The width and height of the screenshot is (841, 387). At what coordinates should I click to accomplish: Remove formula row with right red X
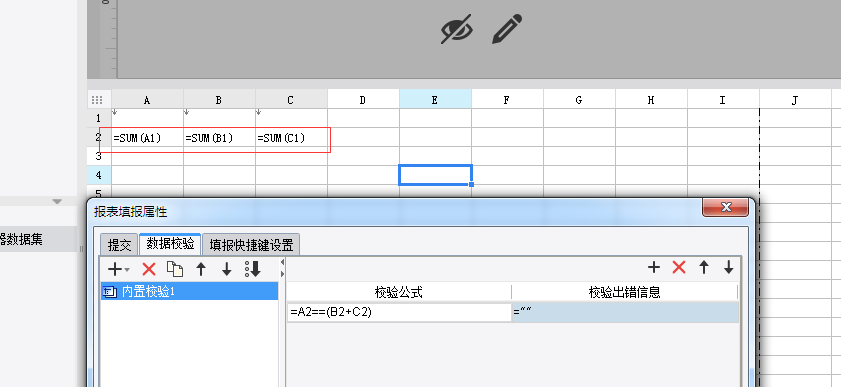click(679, 267)
